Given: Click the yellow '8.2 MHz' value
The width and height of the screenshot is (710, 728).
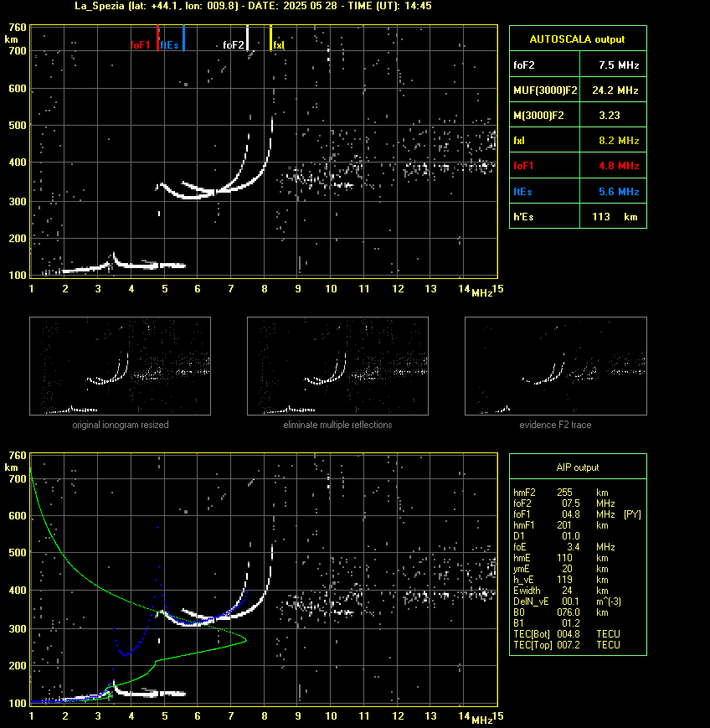Looking at the screenshot, I should 619,141.
